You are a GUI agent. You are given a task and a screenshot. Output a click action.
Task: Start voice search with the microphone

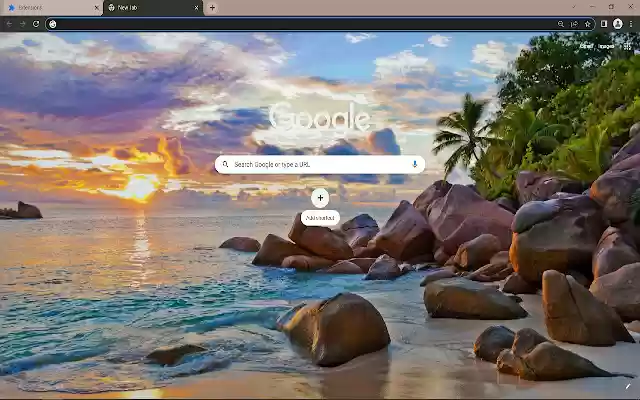pyautogui.click(x=414, y=164)
